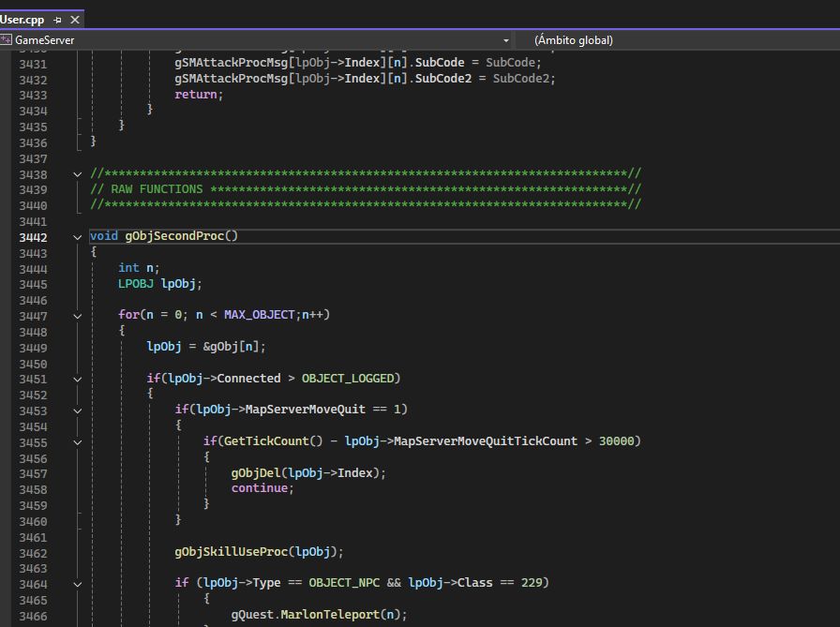Click the OBJECT_NPC constant
The width and height of the screenshot is (840, 627).
(x=344, y=583)
